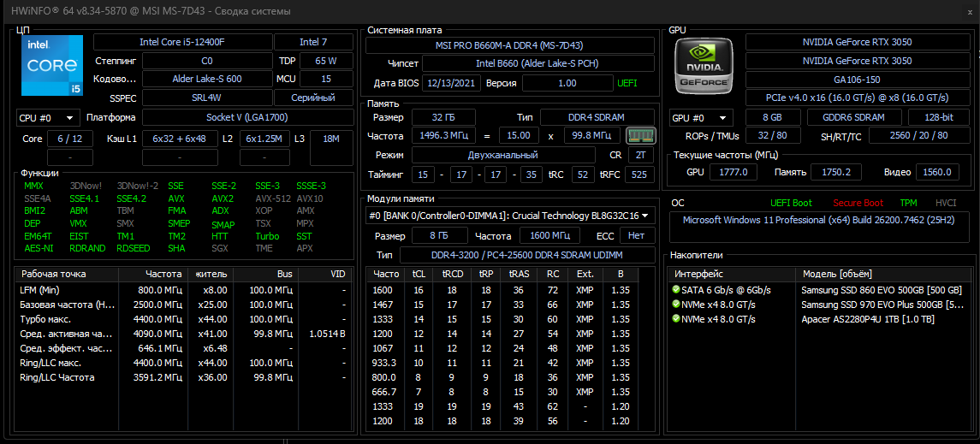
Task: Click the Intel B660 chipset field
Action: click(538, 63)
